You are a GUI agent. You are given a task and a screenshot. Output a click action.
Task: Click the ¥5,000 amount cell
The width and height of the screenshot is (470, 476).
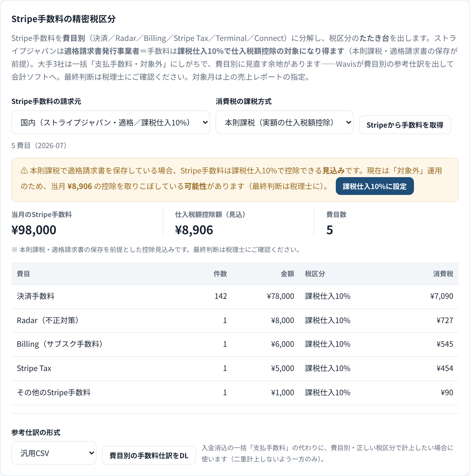point(282,368)
